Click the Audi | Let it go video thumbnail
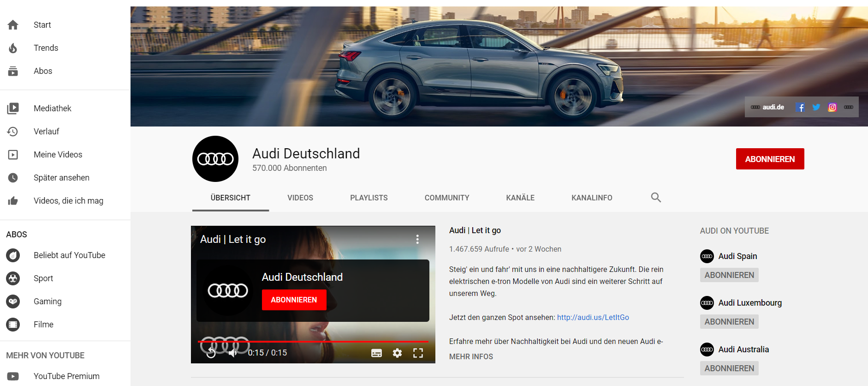This screenshot has height=386, width=868. [x=313, y=295]
